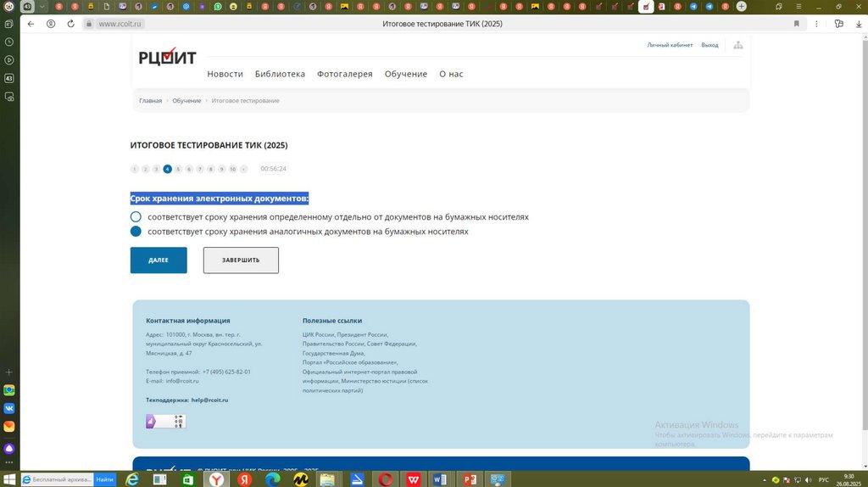This screenshot has height=487, width=868.
Task: Click the sidebar plus icon to add a site
Action: click(8, 372)
